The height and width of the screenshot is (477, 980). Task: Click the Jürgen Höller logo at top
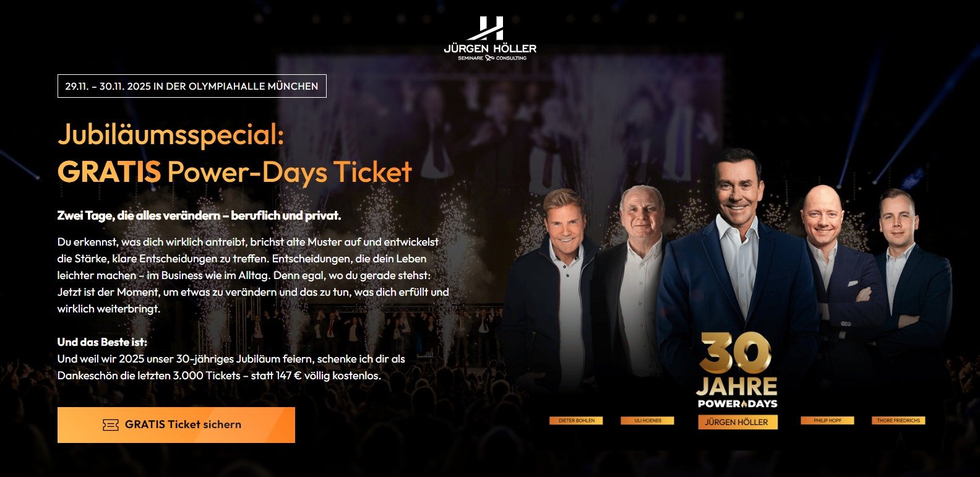pos(490,38)
